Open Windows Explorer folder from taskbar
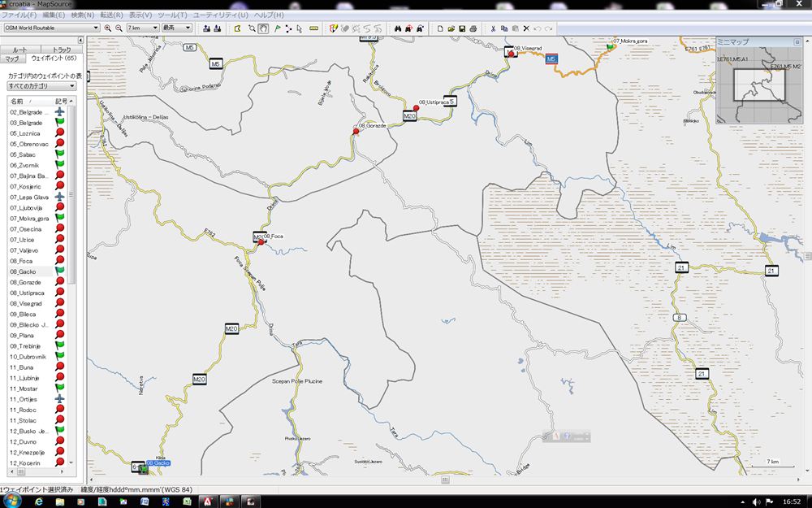812x508 pixels. [x=60, y=501]
